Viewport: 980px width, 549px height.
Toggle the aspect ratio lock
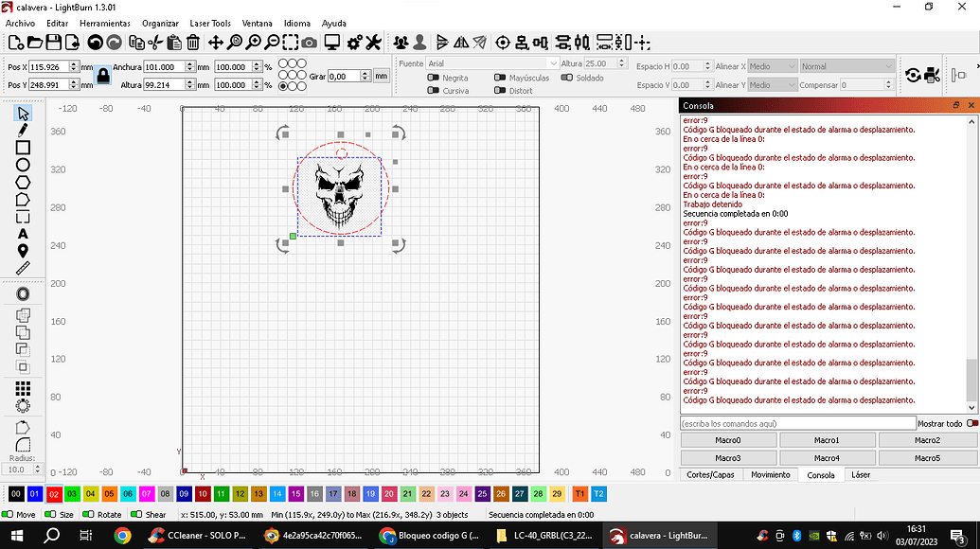[103, 76]
